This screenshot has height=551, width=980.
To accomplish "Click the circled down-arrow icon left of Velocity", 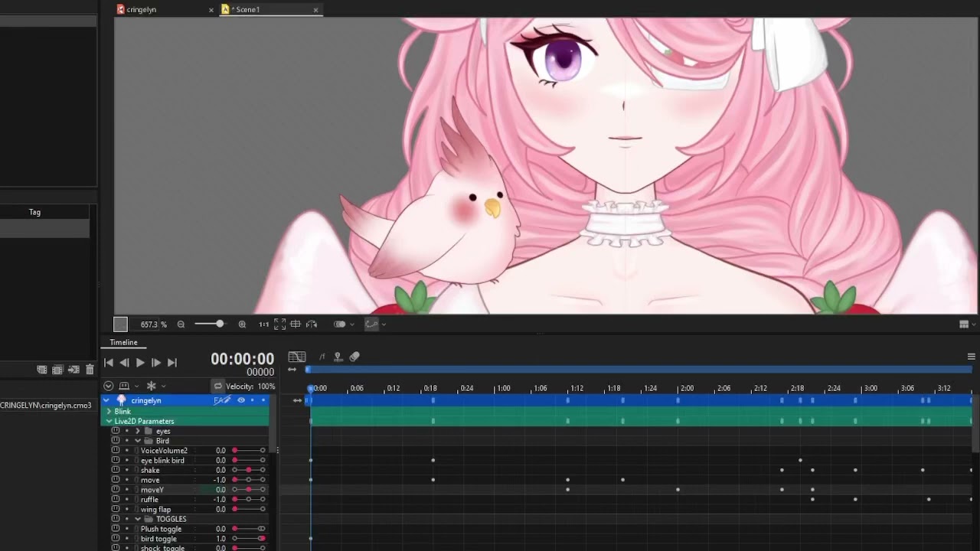I will pyautogui.click(x=108, y=386).
